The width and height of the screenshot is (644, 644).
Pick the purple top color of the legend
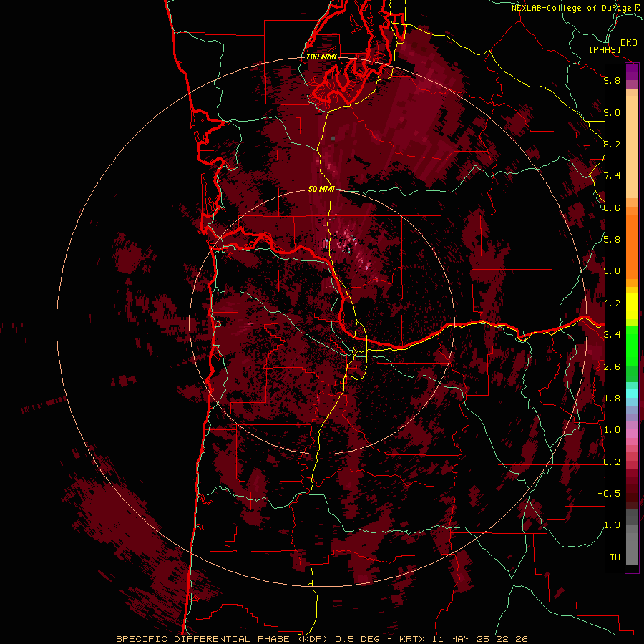(632, 72)
